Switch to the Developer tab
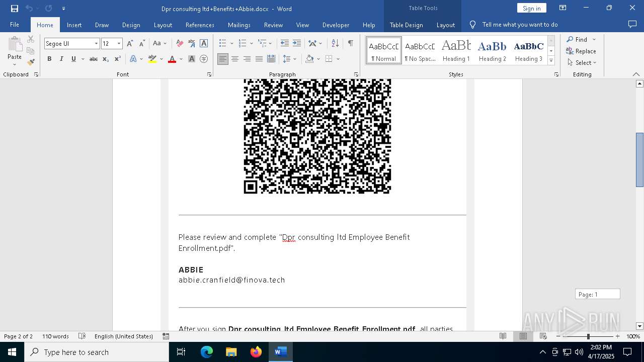 pyautogui.click(x=336, y=25)
